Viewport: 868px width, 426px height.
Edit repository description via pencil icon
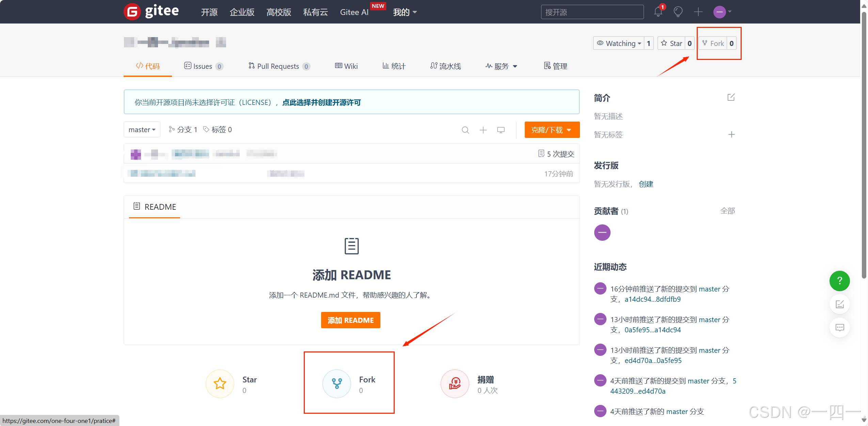[x=731, y=98]
